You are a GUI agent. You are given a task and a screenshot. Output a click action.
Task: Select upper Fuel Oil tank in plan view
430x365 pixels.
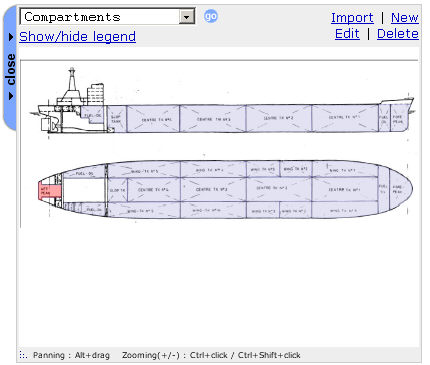tap(83, 172)
